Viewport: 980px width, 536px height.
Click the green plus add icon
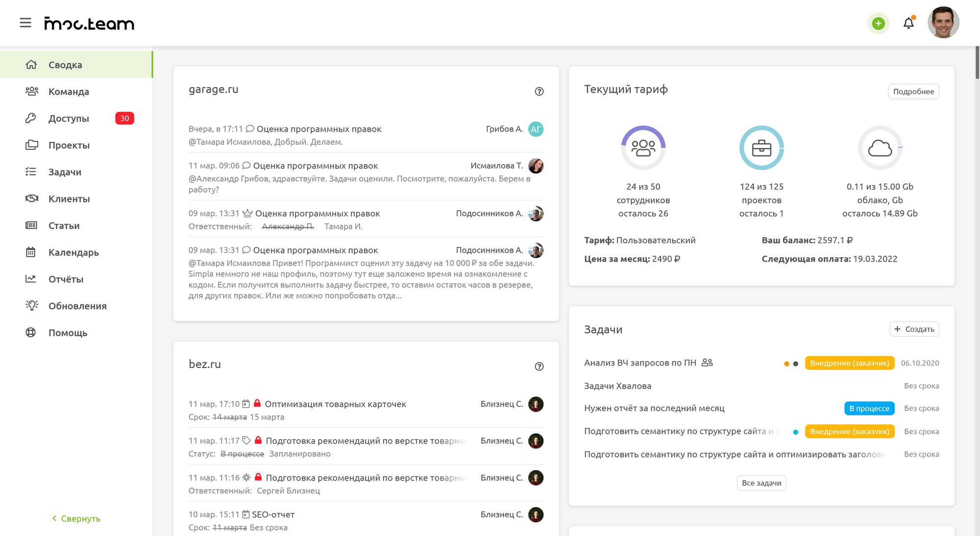(x=878, y=23)
